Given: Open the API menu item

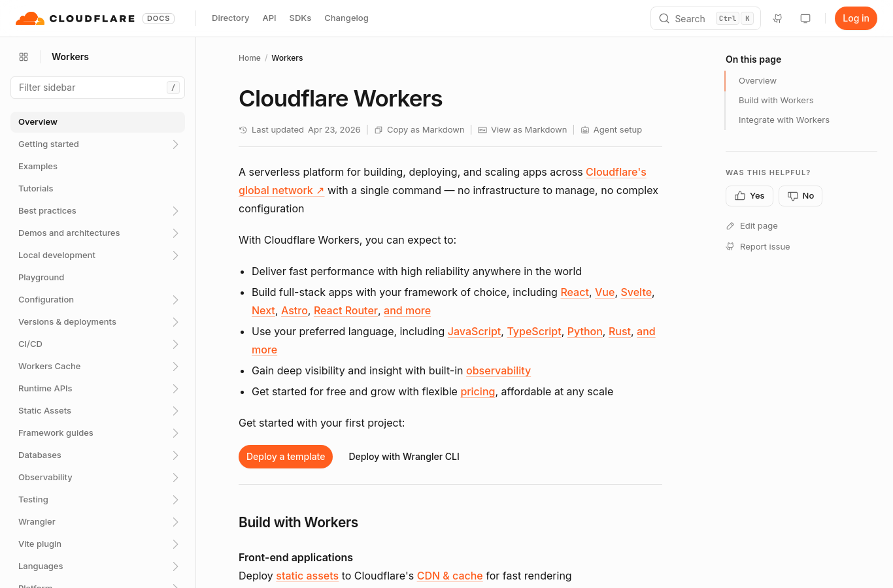Looking at the screenshot, I should 269,18.
